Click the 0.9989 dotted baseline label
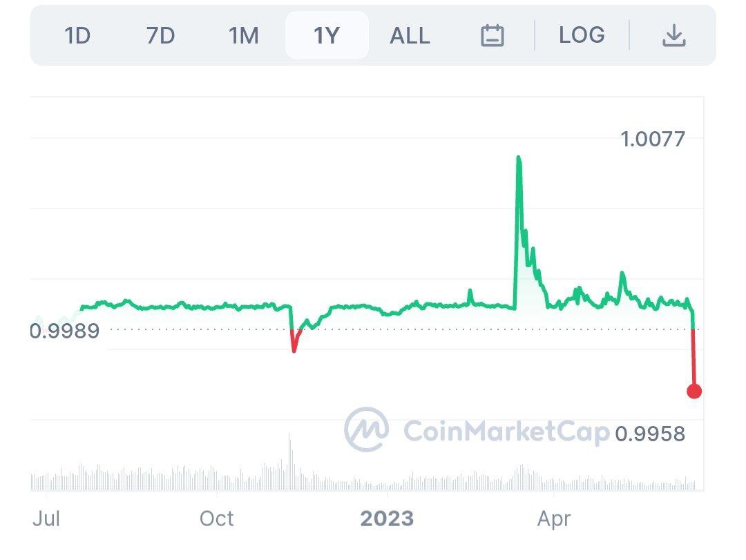The width and height of the screenshot is (746, 560). [x=66, y=331]
